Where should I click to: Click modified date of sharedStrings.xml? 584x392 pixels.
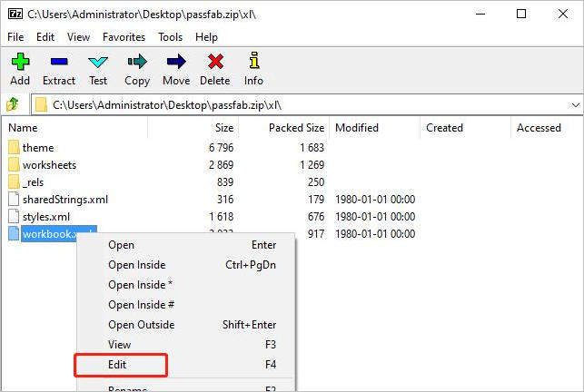point(375,200)
